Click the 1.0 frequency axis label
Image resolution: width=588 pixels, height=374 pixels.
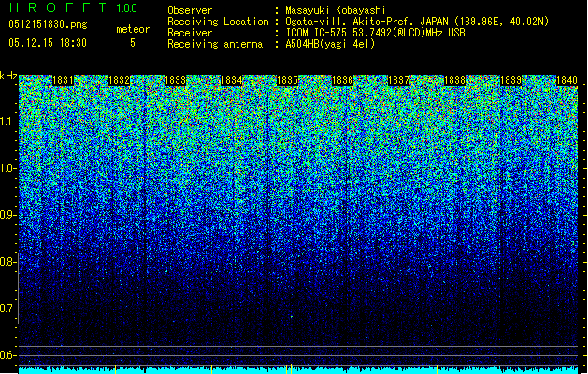pyautogui.click(x=7, y=168)
